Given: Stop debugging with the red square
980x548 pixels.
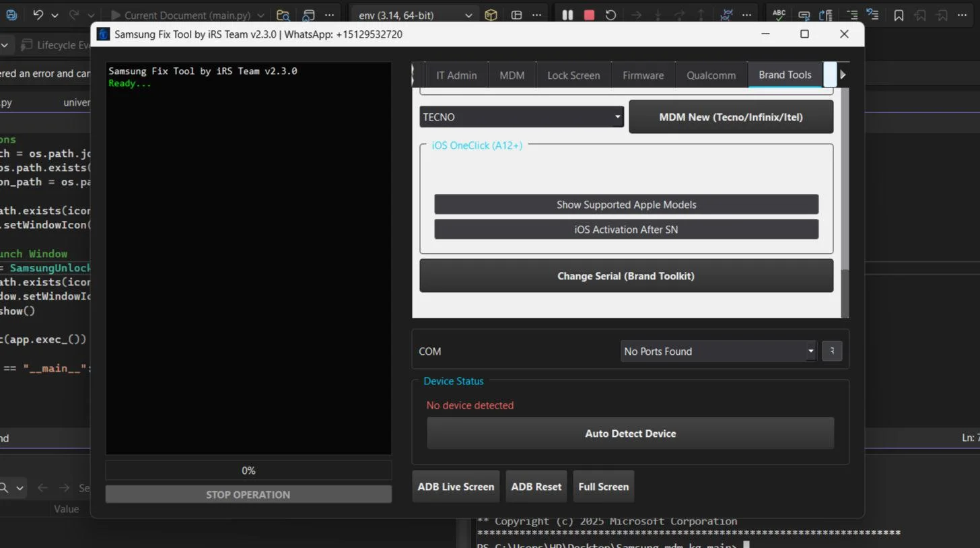Looking at the screenshot, I should [x=589, y=15].
